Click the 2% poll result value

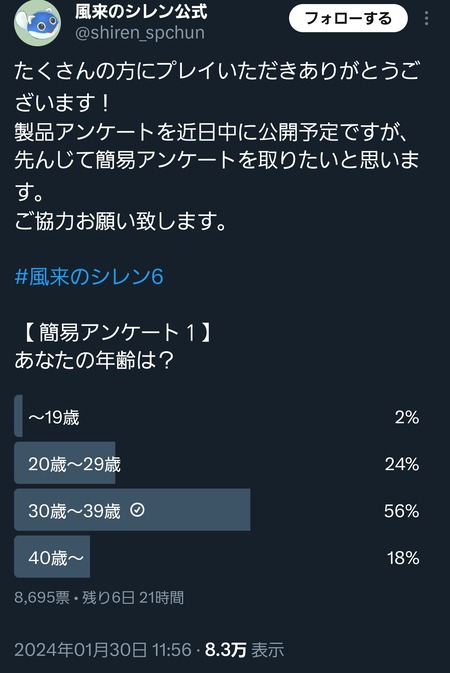click(x=407, y=417)
